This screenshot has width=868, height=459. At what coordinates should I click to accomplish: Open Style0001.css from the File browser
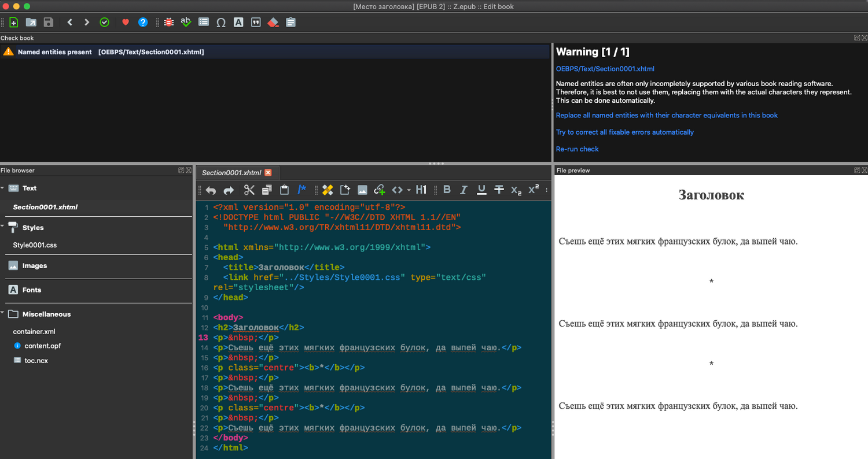point(35,245)
